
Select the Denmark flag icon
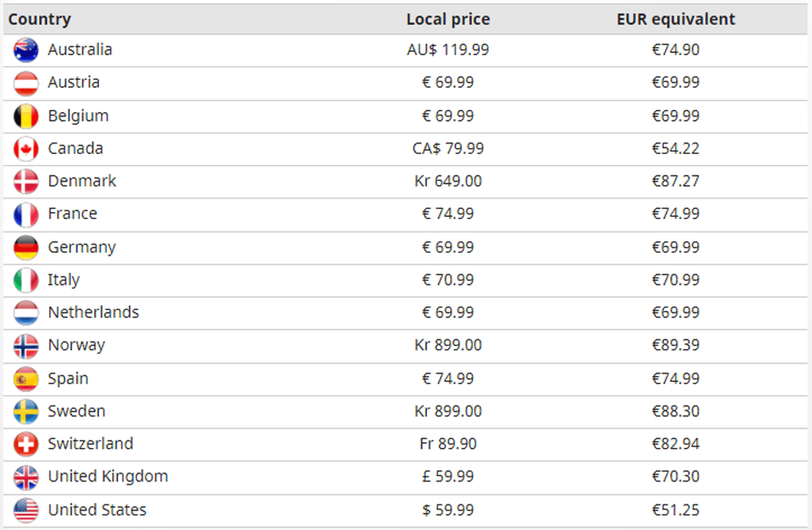(x=26, y=182)
